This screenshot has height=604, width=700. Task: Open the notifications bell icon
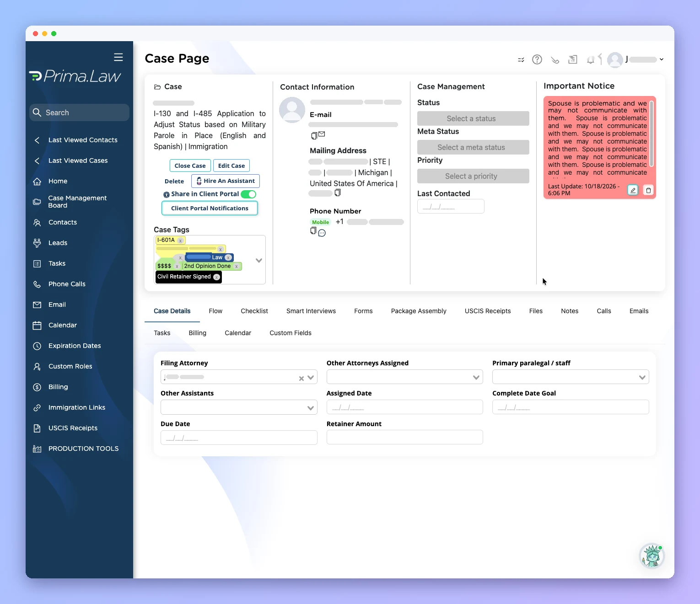pos(591,60)
